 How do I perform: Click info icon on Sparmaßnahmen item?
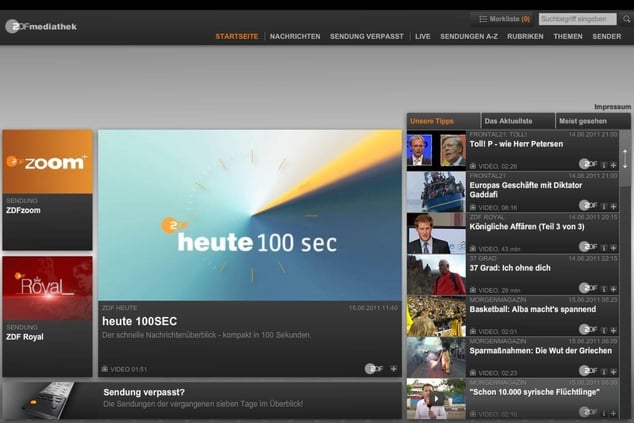(603, 370)
